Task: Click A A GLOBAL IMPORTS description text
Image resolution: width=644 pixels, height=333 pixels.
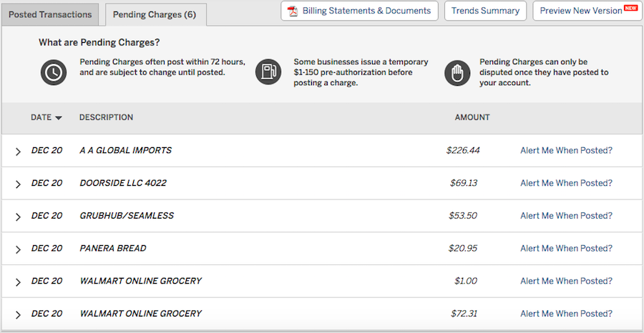Action: pyautogui.click(x=126, y=150)
